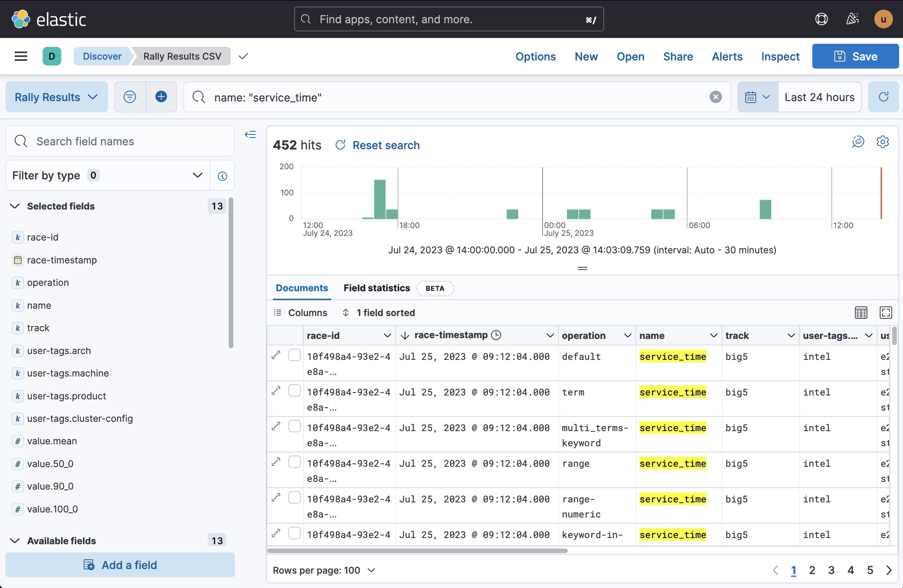Click the add filter plus icon
Image resolution: width=903 pixels, height=588 pixels.
click(x=161, y=97)
